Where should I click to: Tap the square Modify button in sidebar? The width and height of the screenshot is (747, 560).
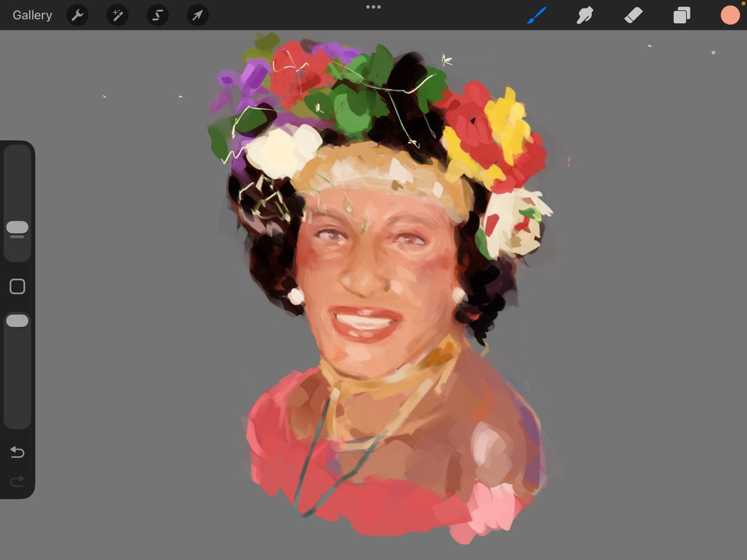pos(17,287)
